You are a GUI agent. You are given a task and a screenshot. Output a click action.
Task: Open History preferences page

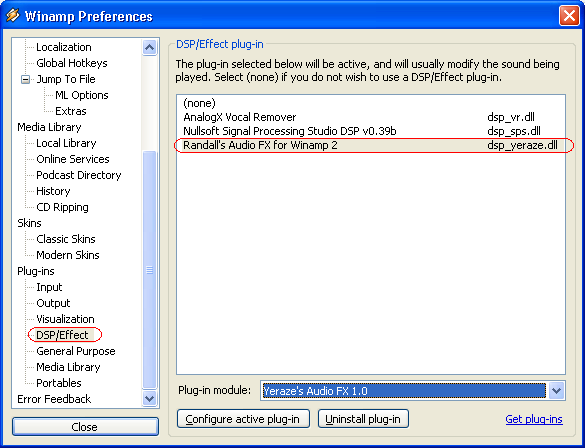(53, 191)
